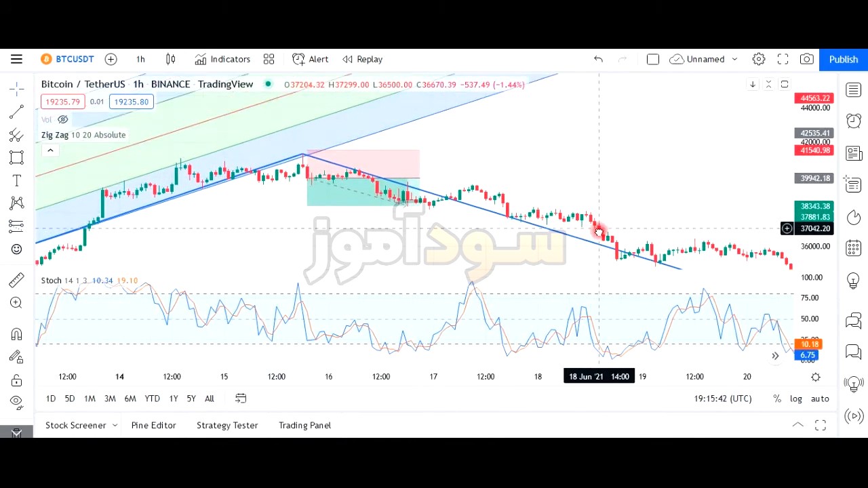Image resolution: width=868 pixels, height=488 pixels.
Task: Open Unnamed layout dropdown
Action: tap(703, 59)
